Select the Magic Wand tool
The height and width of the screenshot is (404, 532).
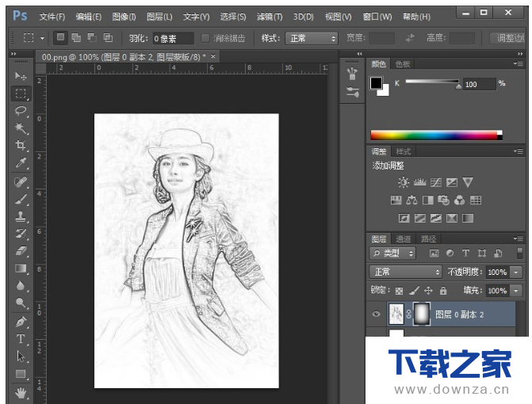tap(21, 128)
